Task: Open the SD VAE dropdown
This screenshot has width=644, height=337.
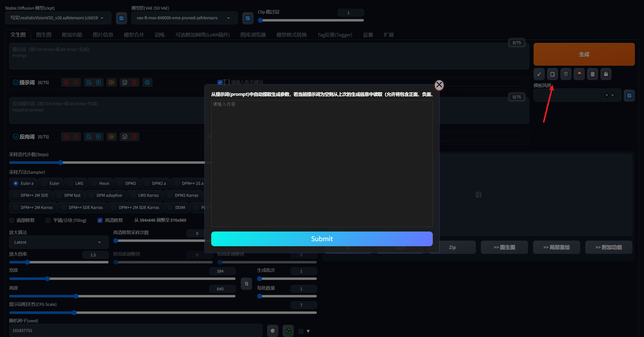Action: coord(184,18)
